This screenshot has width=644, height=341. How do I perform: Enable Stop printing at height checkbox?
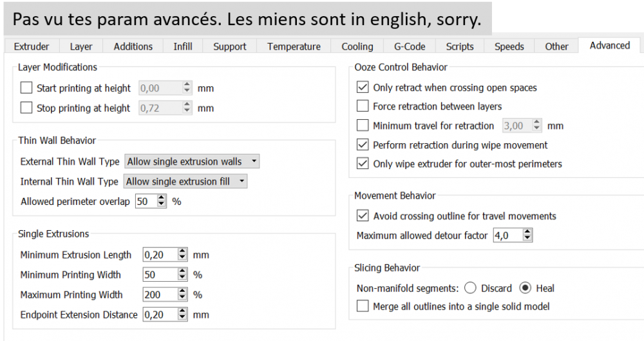26,108
